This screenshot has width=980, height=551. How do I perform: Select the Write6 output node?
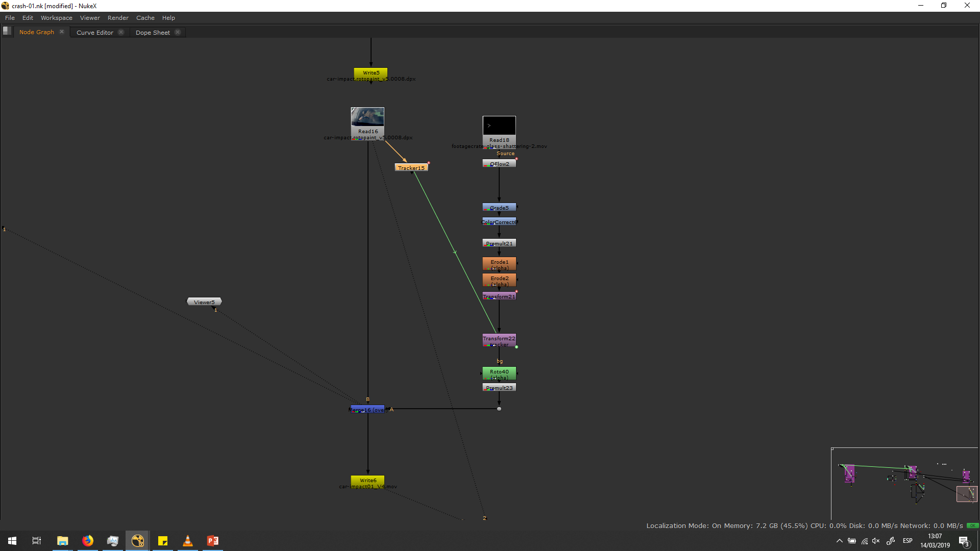click(x=367, y=481)
